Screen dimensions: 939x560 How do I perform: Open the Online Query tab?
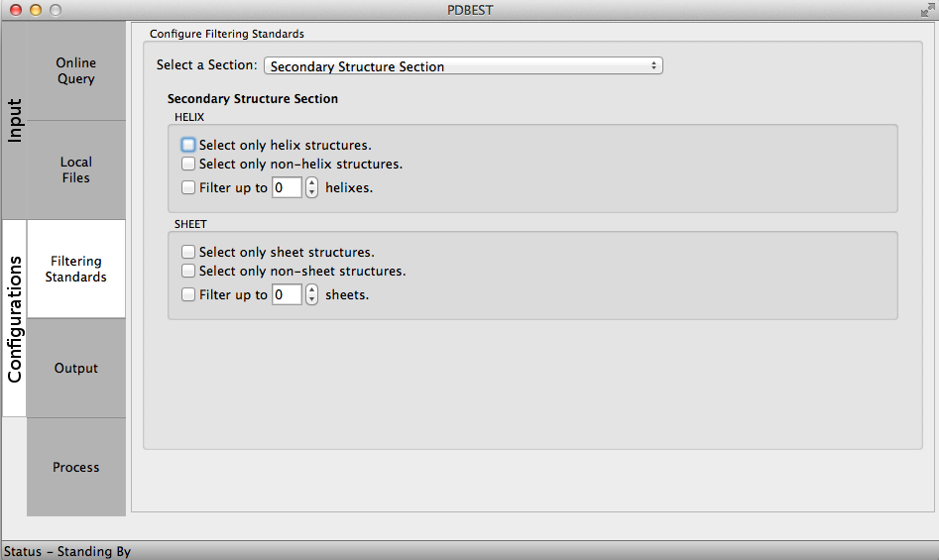75,71
